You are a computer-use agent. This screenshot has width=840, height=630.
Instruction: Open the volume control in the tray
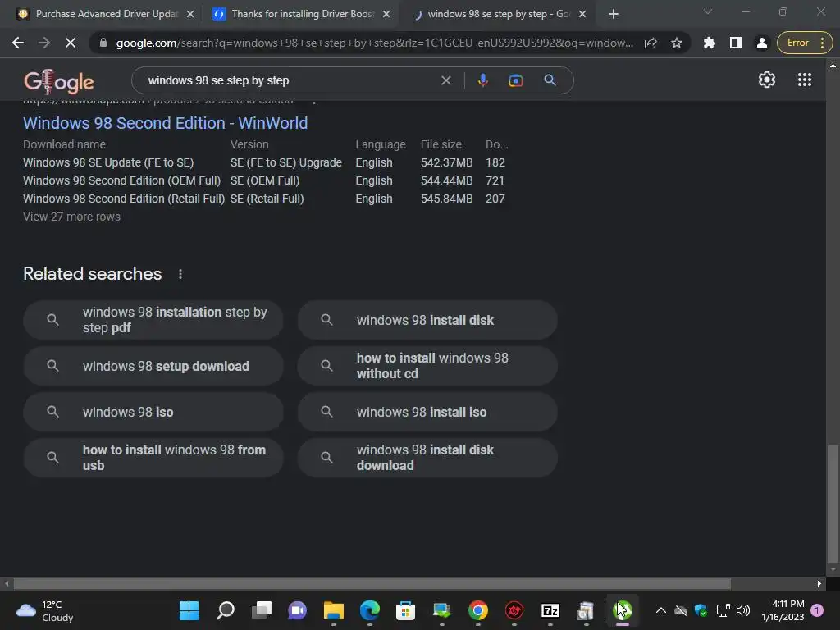(743, 610)
